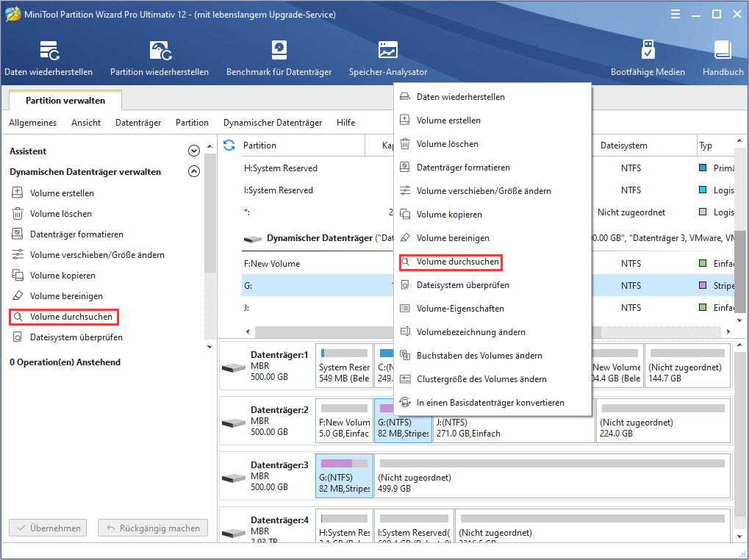
Task: Expand the Assistent section
Action: (x=194, y=151)
